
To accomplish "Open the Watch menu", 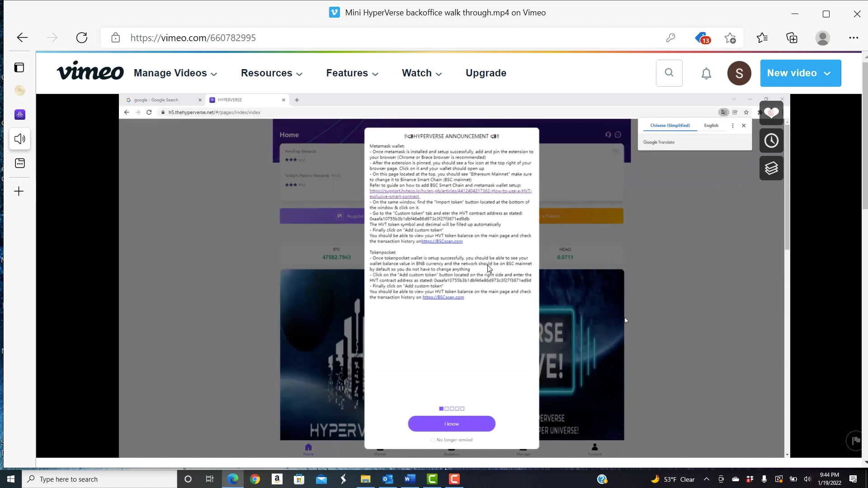I will (x=421, y=73).
